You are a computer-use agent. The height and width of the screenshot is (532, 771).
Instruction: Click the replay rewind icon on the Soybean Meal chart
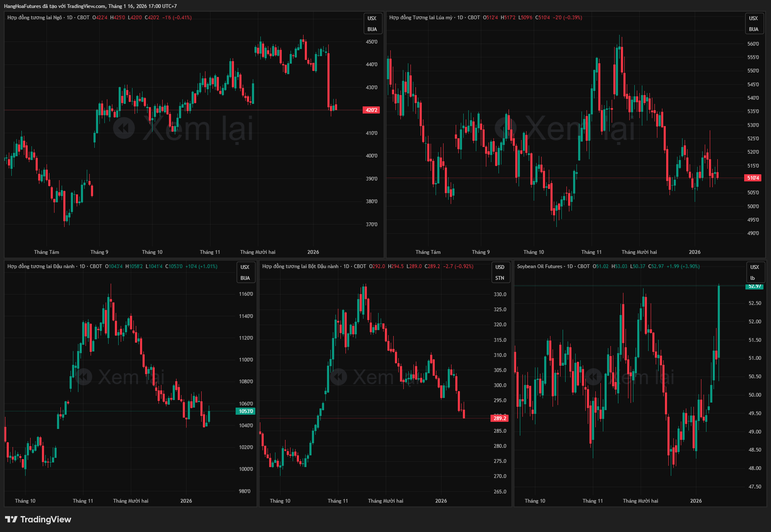tap(339, 377)
